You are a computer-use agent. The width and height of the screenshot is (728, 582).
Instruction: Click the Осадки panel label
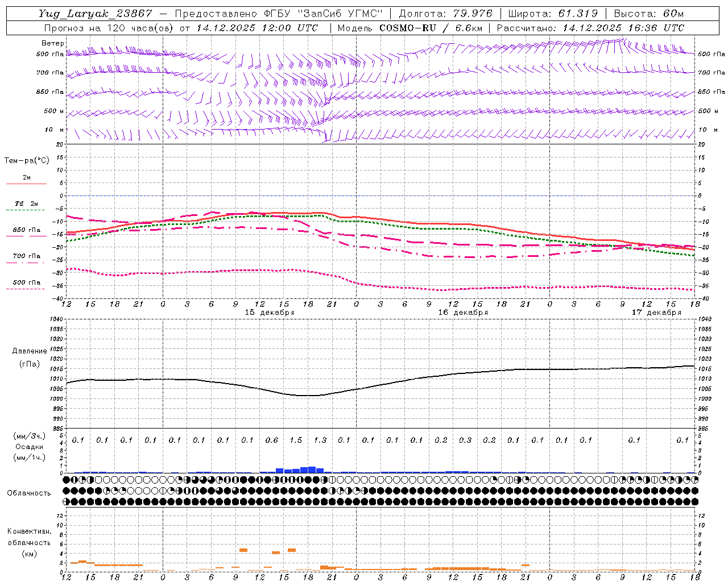[x=29, y=447]
